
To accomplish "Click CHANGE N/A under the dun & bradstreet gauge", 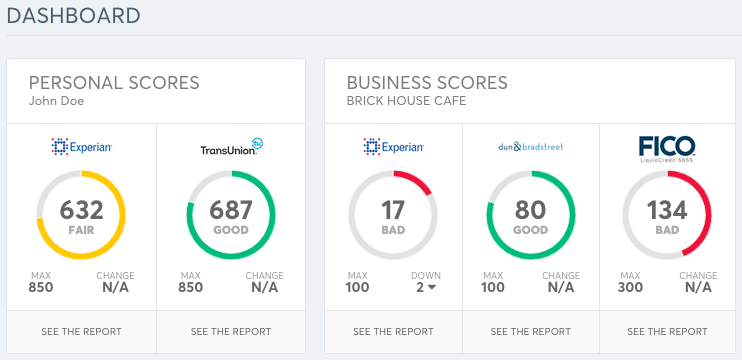I will (561, 282).
